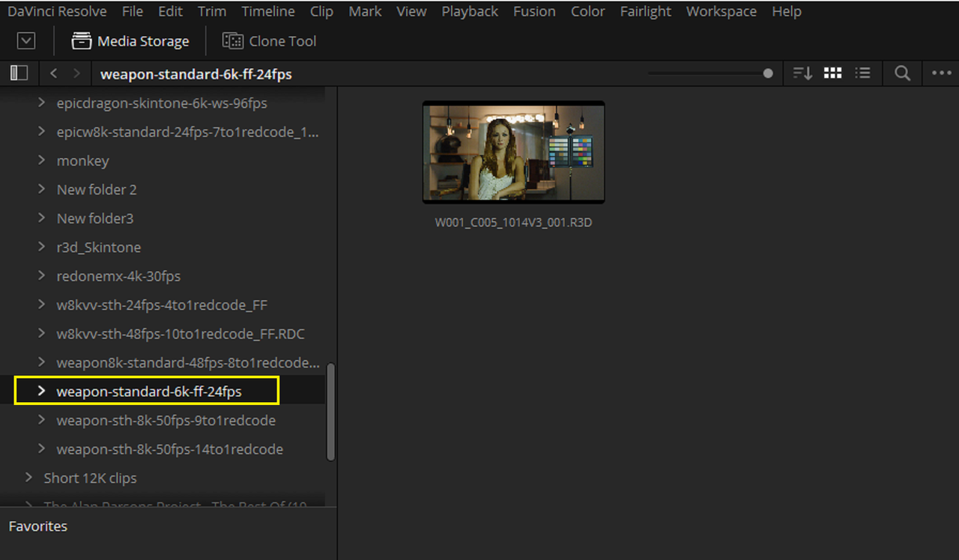This screenshot has height=560, width=959.
Task: Expand the redonemx-4k-30fps folder
Action: click(x=42, y=276)
